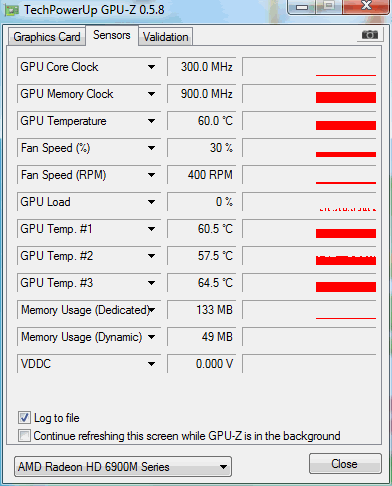Image resolution: width=392 pixels, height=486 pixels.
Task: Select AMD Radeon HD 6900M Series combo box
Action: click(x=123, y=467)
